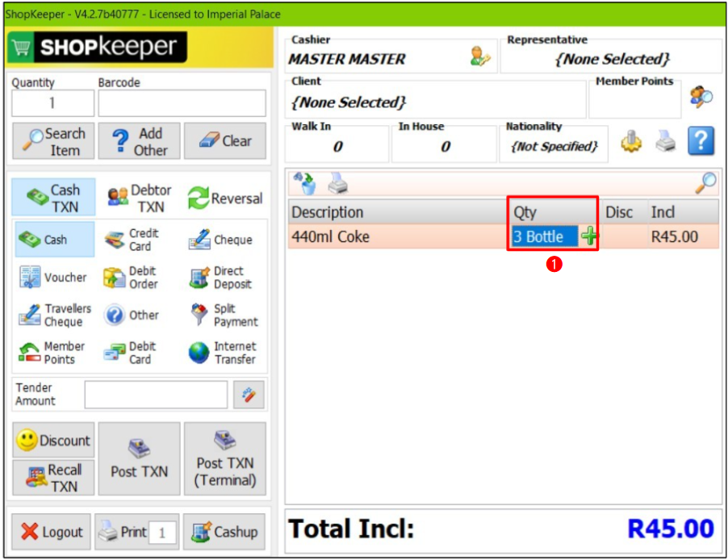
Task: Click the wand icon beside Tender Amount
Action: coord(249,395)
